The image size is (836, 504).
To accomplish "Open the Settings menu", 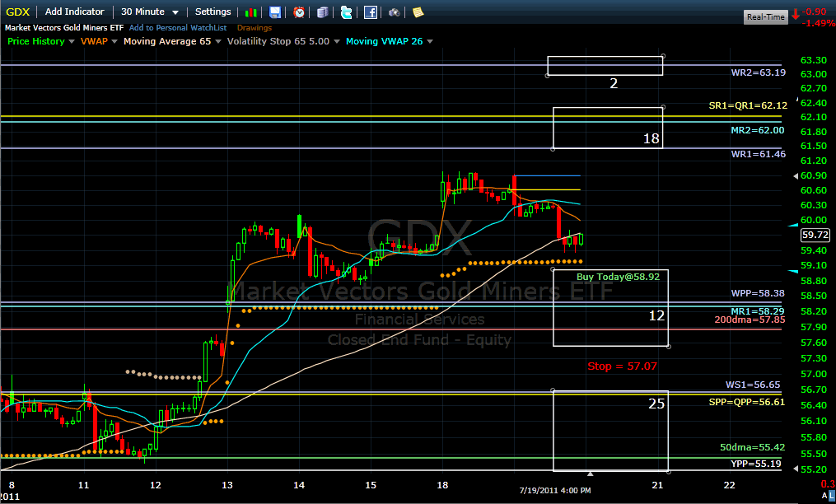I will tap(213, 12).
